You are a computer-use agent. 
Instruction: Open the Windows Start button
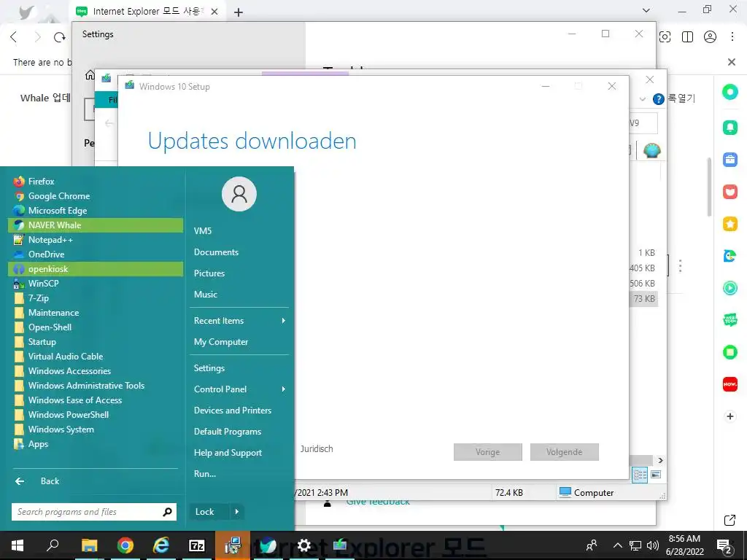tap(18, 545)
